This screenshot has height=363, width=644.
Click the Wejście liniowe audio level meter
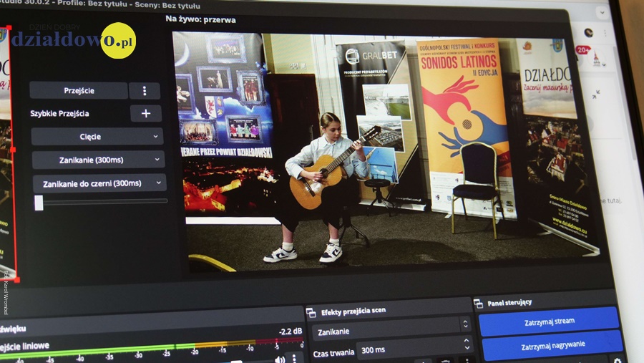coord(152,347)
